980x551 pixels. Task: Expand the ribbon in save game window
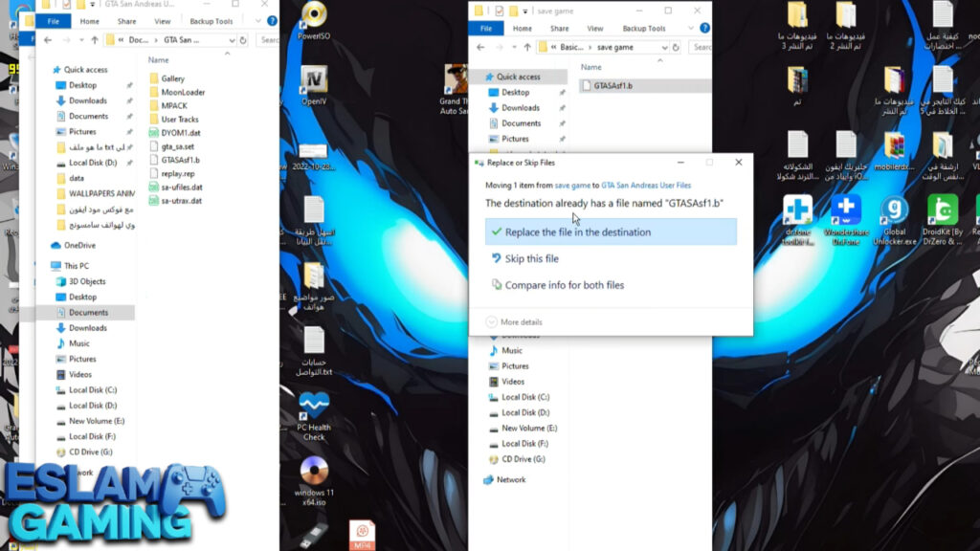(689, 29)
